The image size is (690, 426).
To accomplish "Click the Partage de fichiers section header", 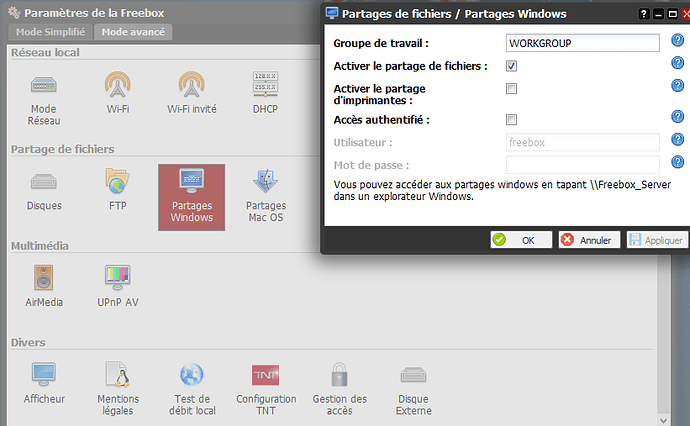I will pos(62,149).
